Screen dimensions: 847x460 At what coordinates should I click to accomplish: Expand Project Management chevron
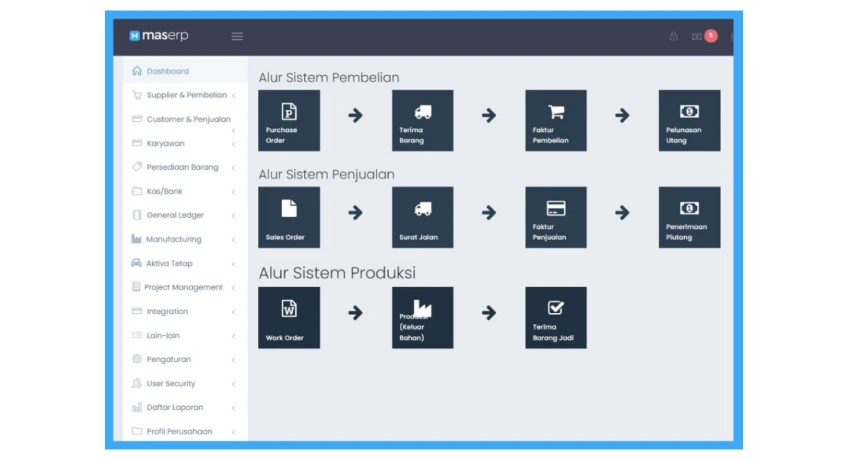point(234,288)
